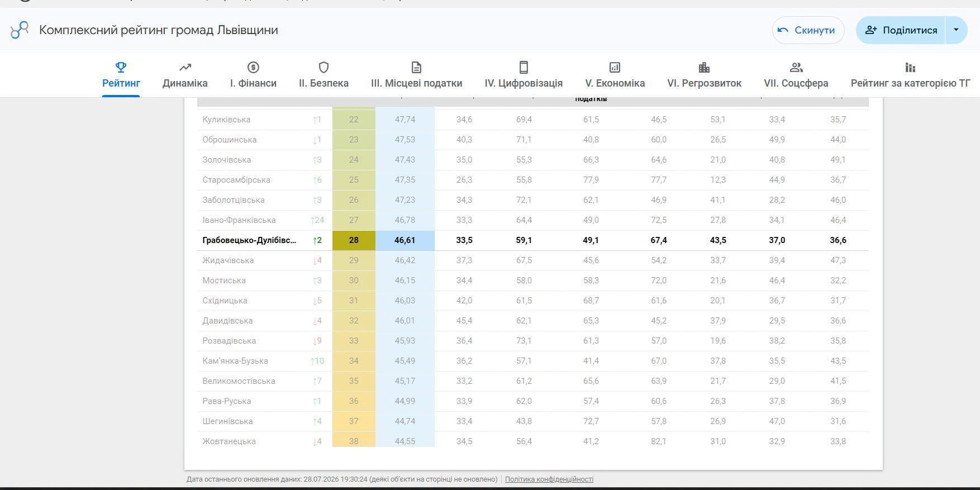The width and height of the screenshot is (980, 490).
Task: Click value 49,9 in Оброшинська row
Action: (777, 140)
